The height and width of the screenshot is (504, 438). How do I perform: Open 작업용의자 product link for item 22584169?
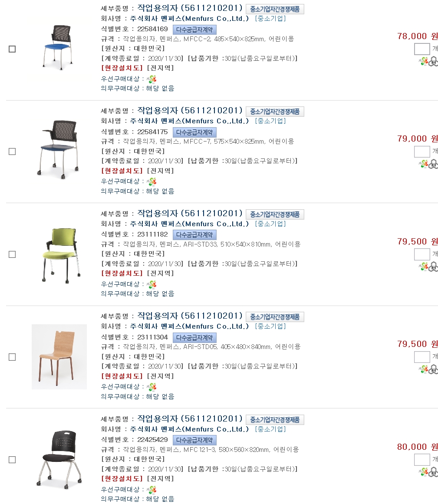click(x=190, y=8)
